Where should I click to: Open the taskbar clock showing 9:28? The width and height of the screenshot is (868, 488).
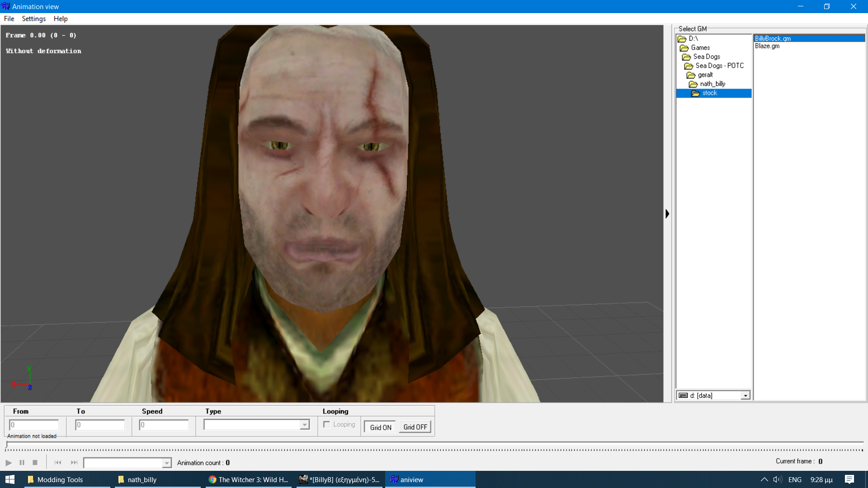(821, 479)
